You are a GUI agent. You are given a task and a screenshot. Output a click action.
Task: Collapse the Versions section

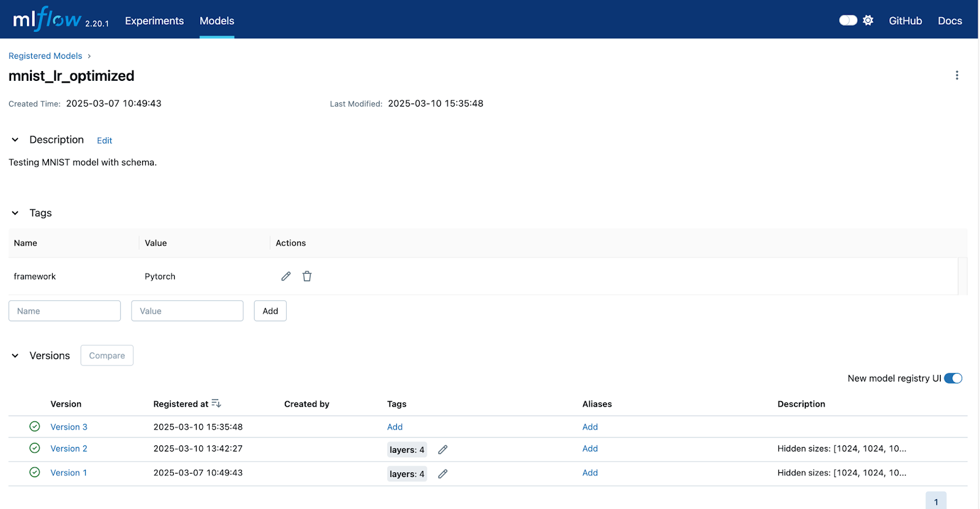[15, 356]
